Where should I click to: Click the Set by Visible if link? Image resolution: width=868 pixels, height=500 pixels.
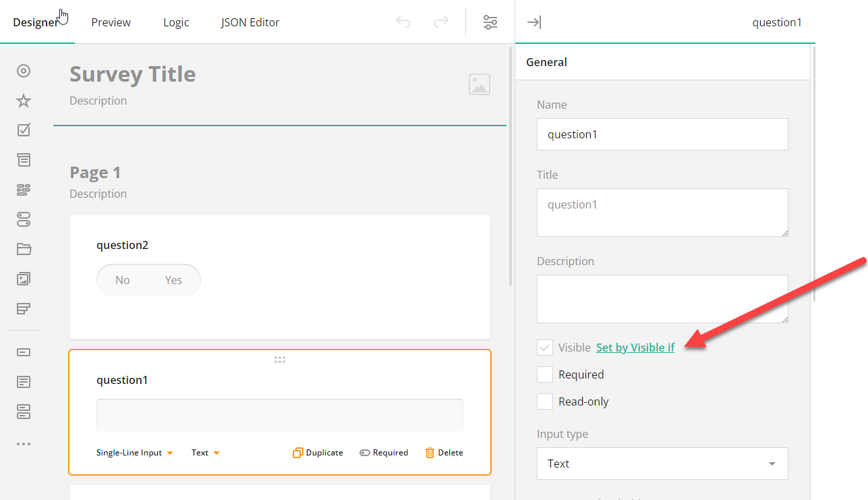point(635,347)
